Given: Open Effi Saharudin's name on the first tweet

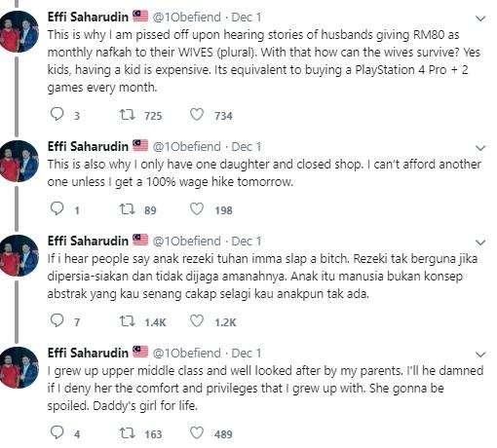Looking at the screenshot, I should click(x=88, y=17).
